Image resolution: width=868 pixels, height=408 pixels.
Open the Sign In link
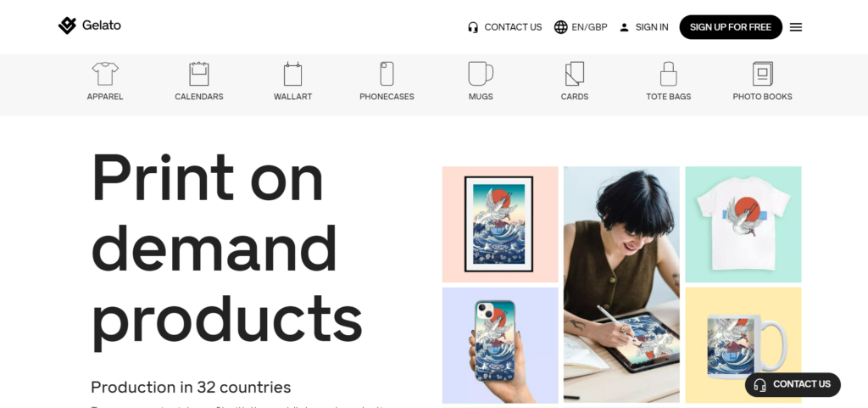pyautogui.click(x=644, y=27)
